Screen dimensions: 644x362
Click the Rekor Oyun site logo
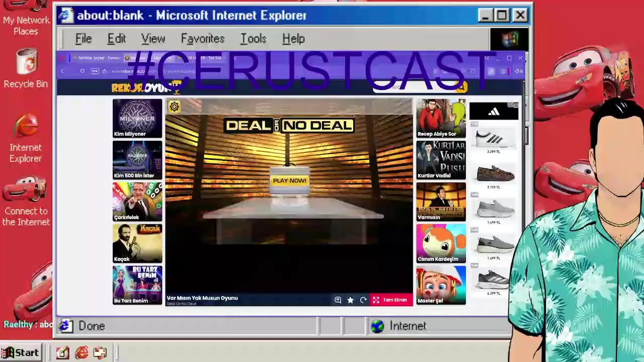[145, 87]
